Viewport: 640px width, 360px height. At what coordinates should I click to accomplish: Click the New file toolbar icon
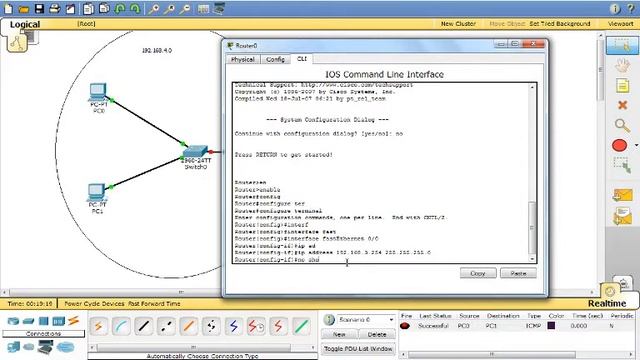pyautogui.click(x=8, y=9)
